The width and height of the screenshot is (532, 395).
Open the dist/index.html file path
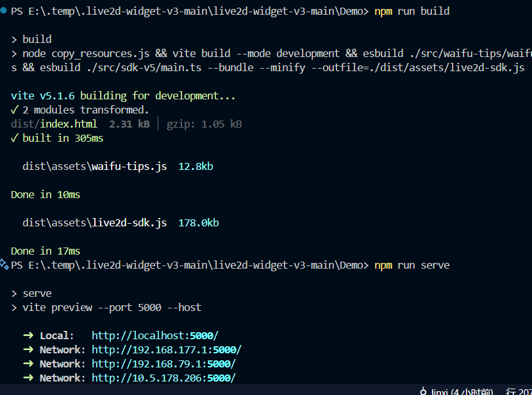pos(54,124)
